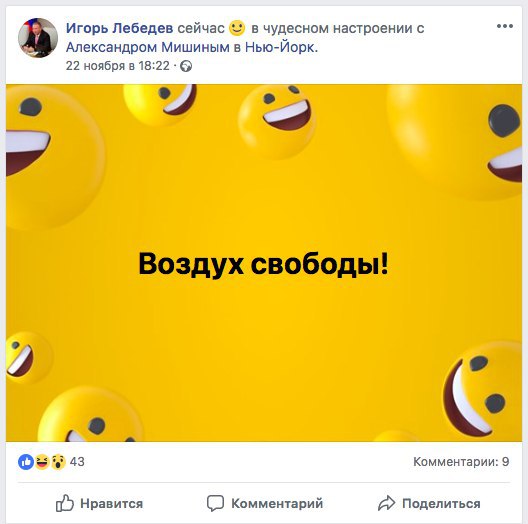Click the smiley mood emoji in header
Viewport: 528px width, 524px height.
[x=237, y=28]
